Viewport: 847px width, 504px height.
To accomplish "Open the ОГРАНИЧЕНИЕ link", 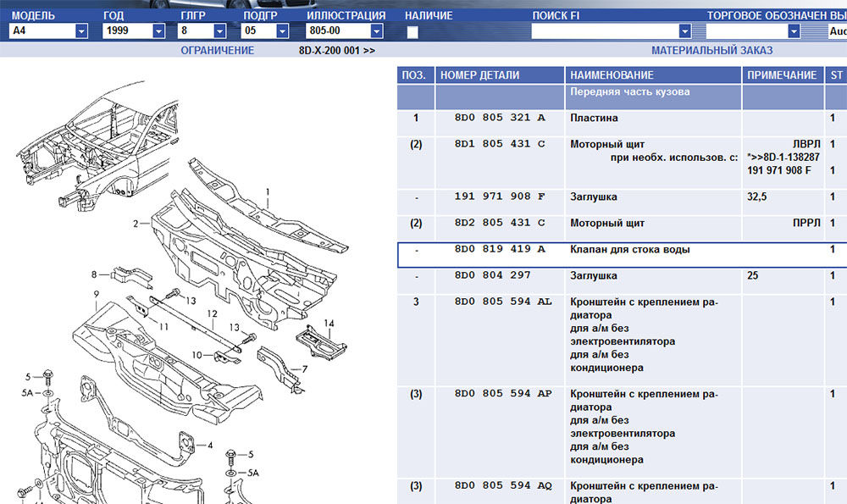I will (x=217, y=51).
